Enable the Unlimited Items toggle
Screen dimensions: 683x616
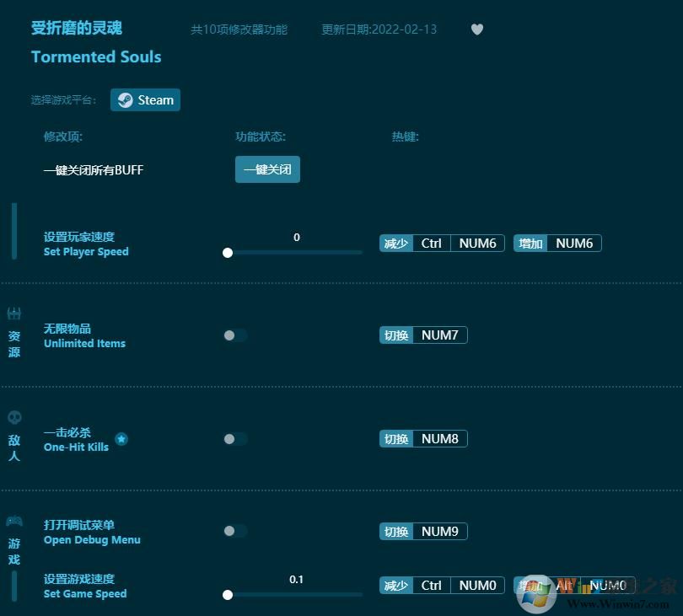(x=235, y=335)
